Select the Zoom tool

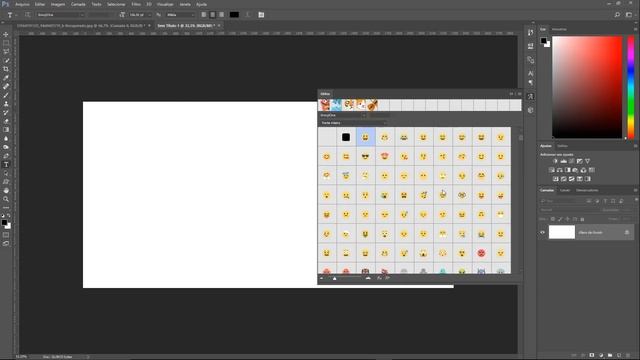(x=6, y=199)
